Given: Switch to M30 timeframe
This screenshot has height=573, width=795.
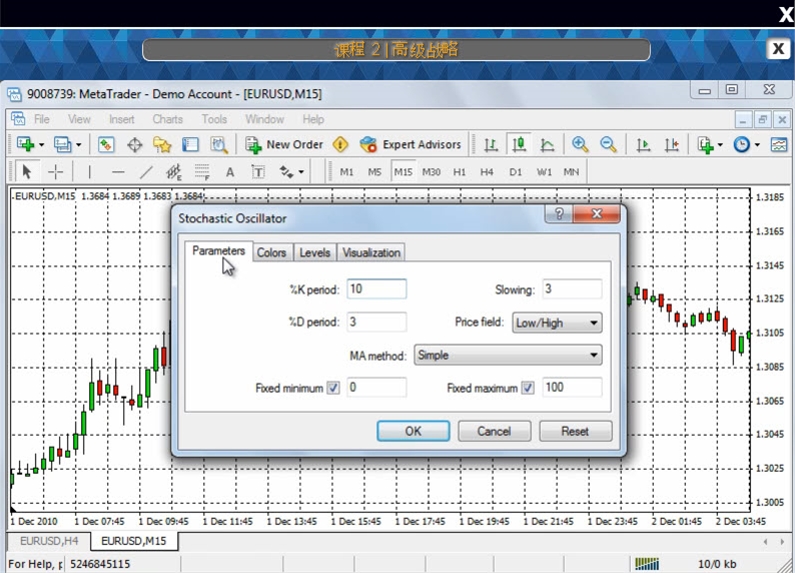Looking at the screenshot, I should tap(431, 172).
